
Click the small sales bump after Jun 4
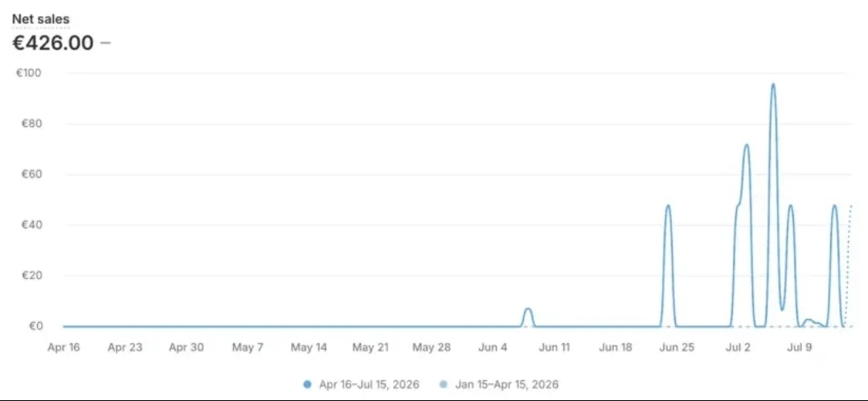click(528, 309)
